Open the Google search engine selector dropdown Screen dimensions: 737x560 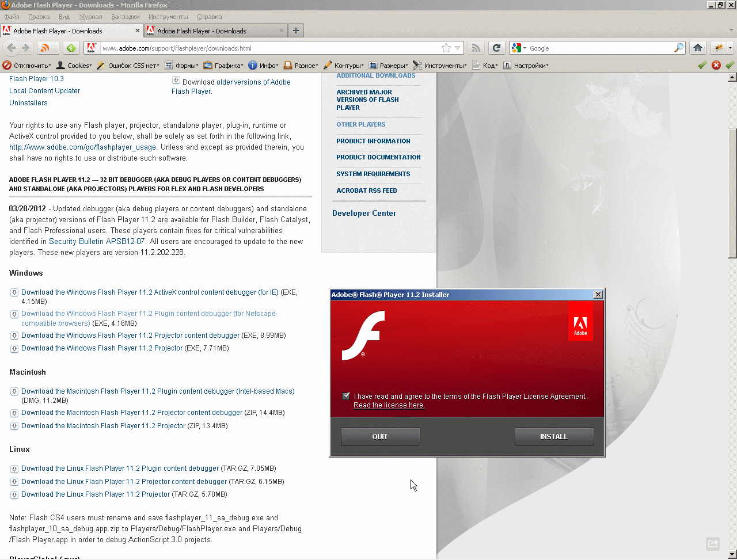518,48
